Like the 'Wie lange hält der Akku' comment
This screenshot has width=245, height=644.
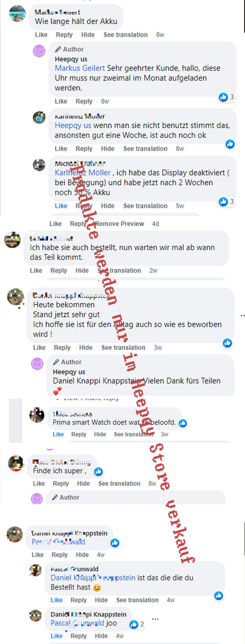pyautogui.click(x=41, y=35)
